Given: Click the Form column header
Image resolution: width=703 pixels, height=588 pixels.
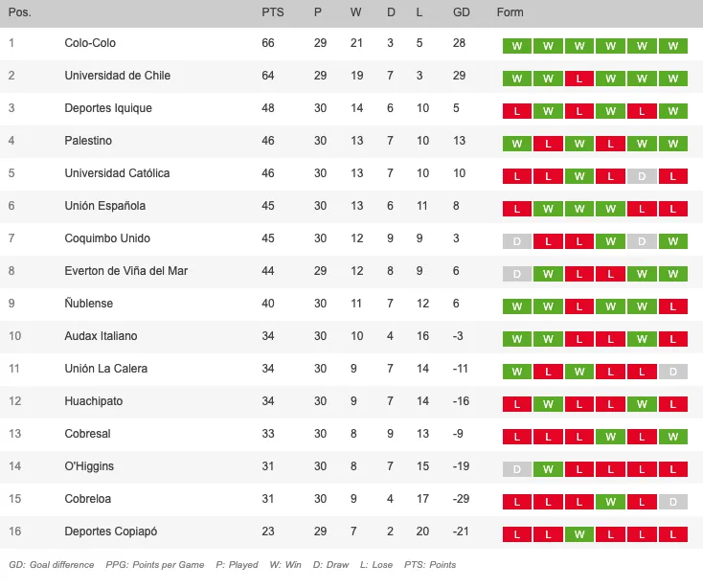Looking at the screenshot, I should click(x=510, y=12).
